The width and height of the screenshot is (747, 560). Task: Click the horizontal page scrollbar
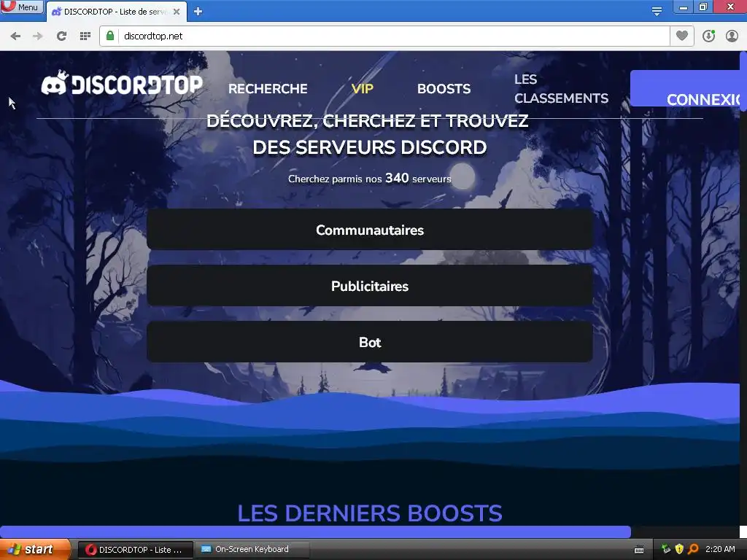315,532
